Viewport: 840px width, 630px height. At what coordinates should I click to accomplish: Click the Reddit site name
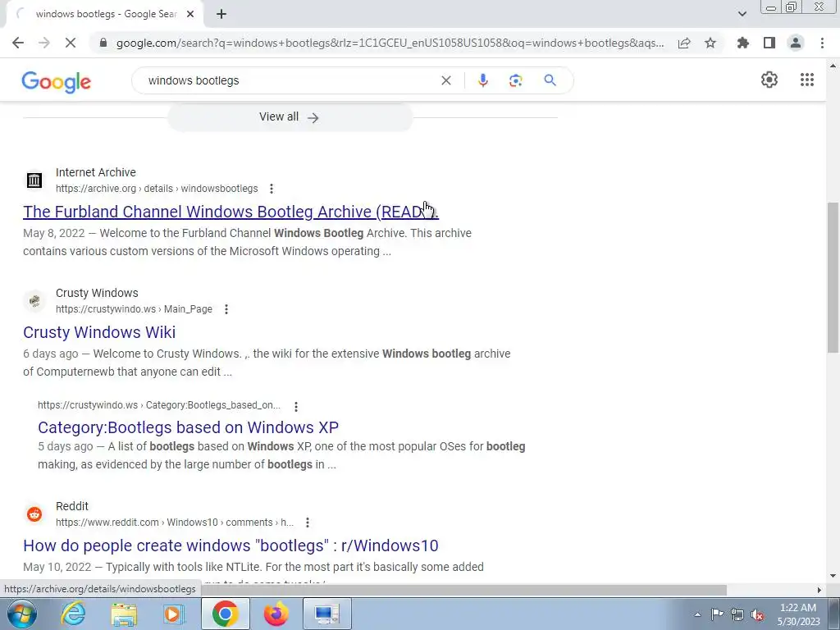click(x=72, y=506)
